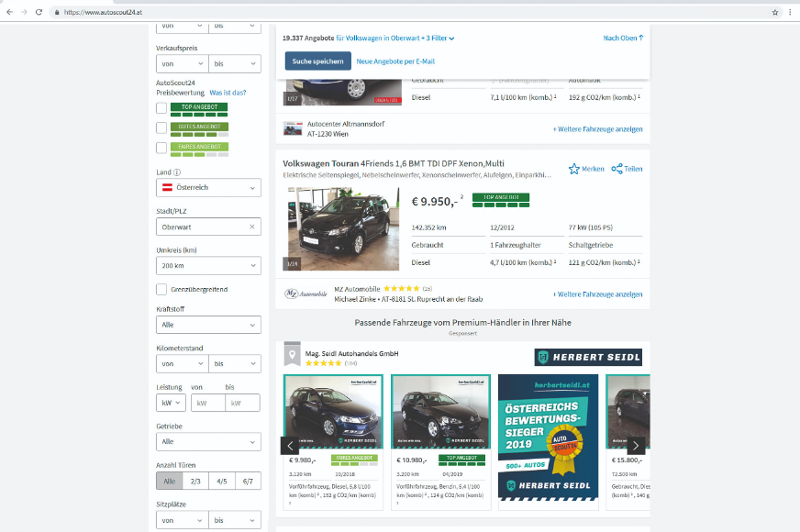Open the Umkreis 200 km dropdown
The height and width of the screenshot is (532, 800).
pyautogui.click(x=208, y=265)
